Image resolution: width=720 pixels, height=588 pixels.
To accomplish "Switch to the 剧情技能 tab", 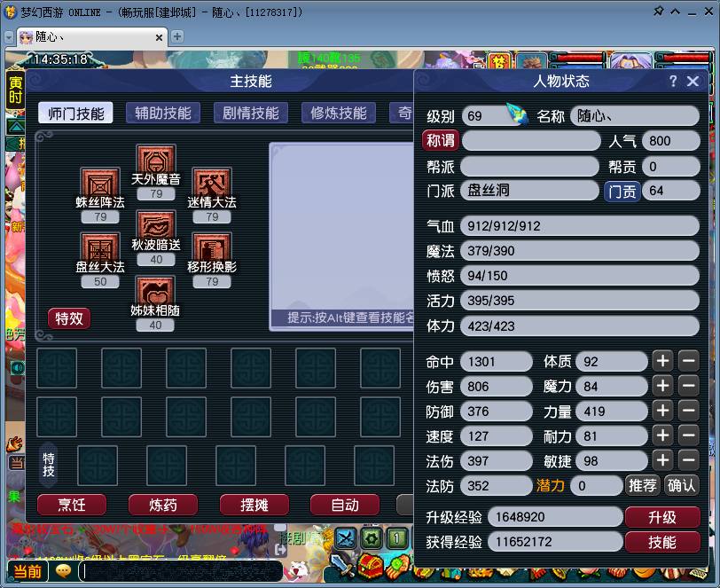I will 251,113.
